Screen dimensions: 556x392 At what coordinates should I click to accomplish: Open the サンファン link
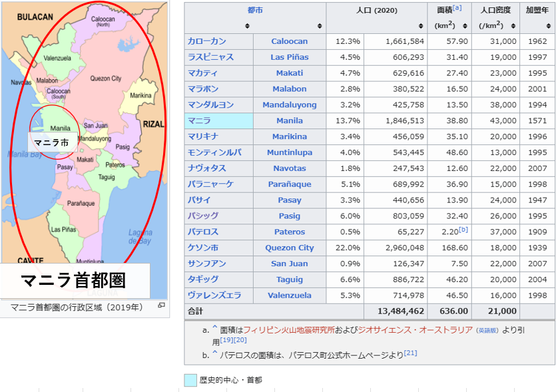[206, 264]
